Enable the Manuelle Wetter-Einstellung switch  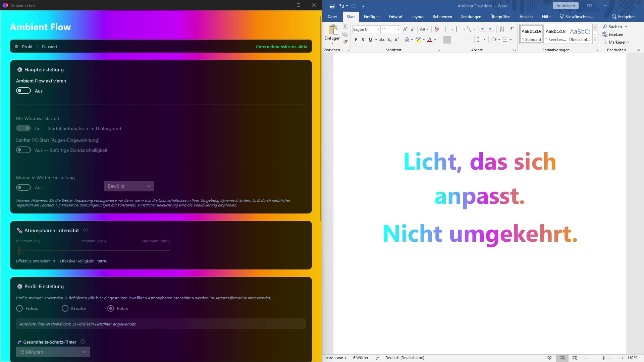point(23,187)
